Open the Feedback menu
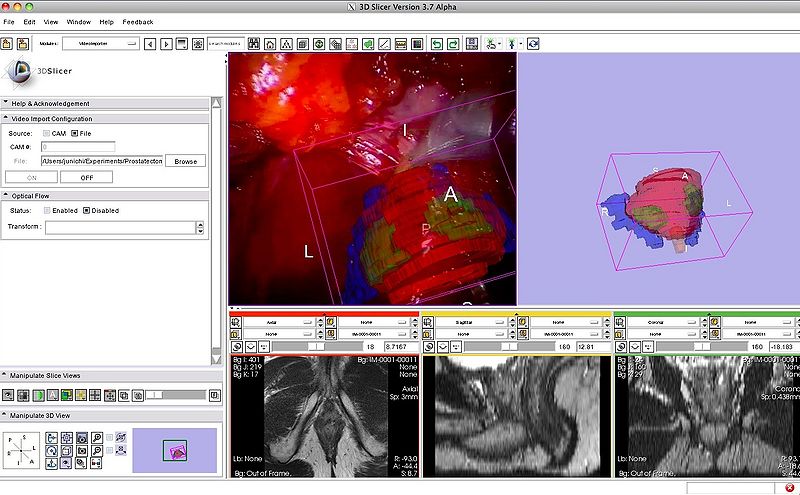Screen dimensions: 800x495 [138, 22]
